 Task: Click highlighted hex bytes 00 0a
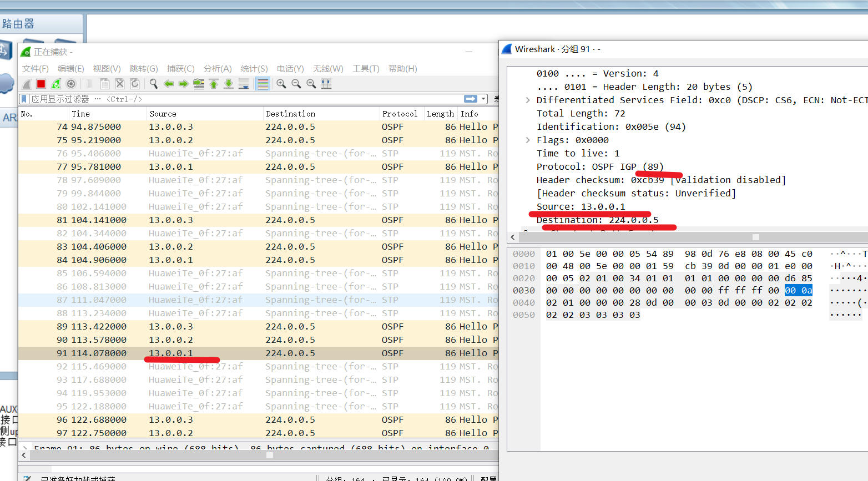pos(799,291)
